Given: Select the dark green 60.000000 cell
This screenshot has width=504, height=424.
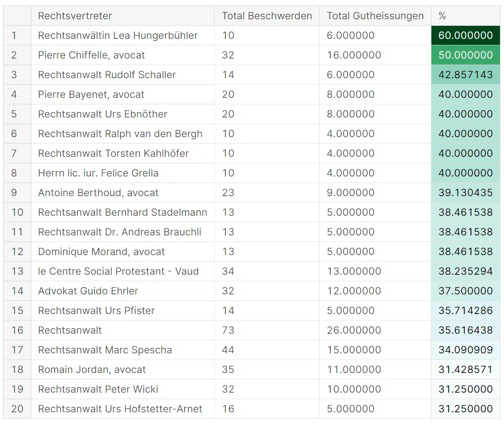Looking at the screenshot, I should (x=465, y=36).
